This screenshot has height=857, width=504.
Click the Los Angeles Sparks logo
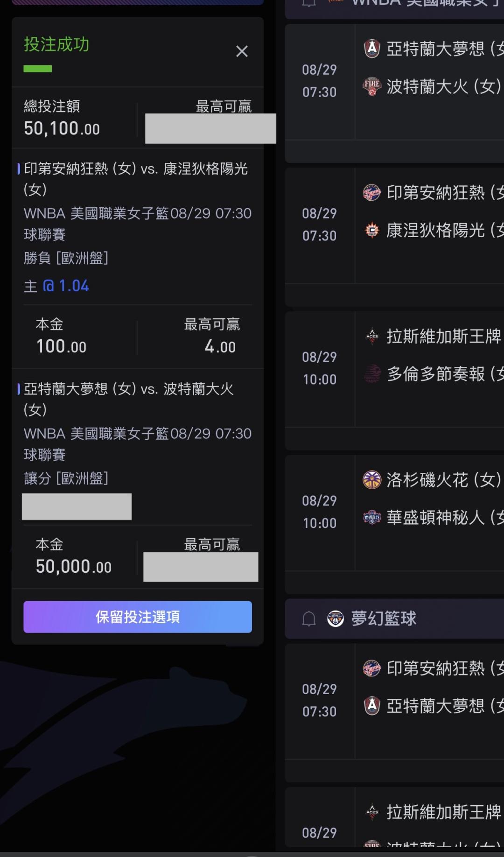click(372, 479)
